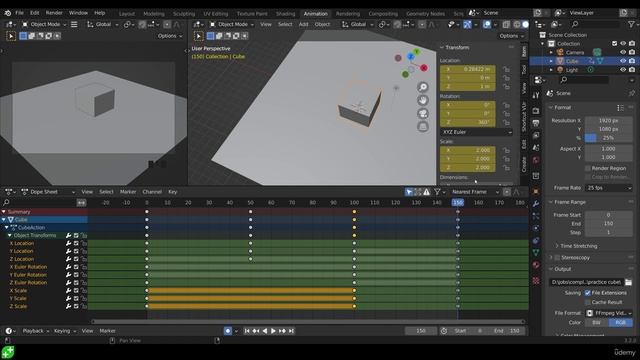Open the Output properties tab icon
The width and height of the screenshot is (640, 360).
536,123
